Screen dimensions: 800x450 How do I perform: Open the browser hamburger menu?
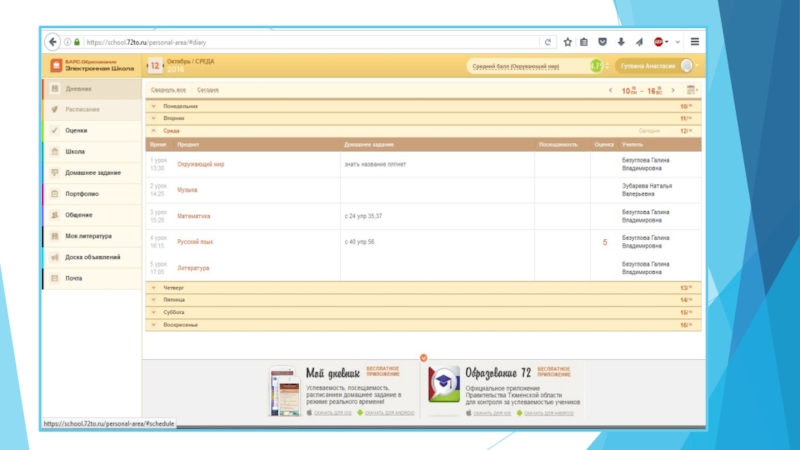[x=695, y=42]
